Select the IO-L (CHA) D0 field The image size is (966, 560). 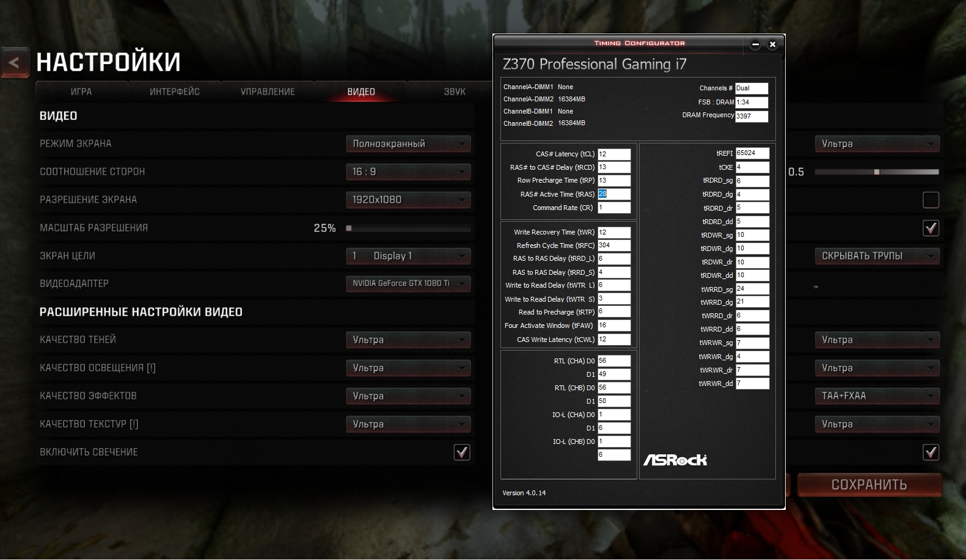tap(614, 415)
